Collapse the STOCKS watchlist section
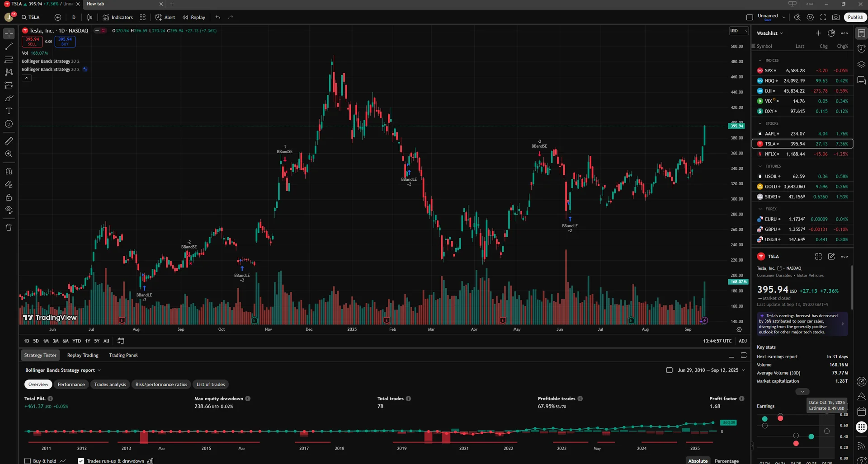Viewport: 868px width, 464px height. pos(759,123)
